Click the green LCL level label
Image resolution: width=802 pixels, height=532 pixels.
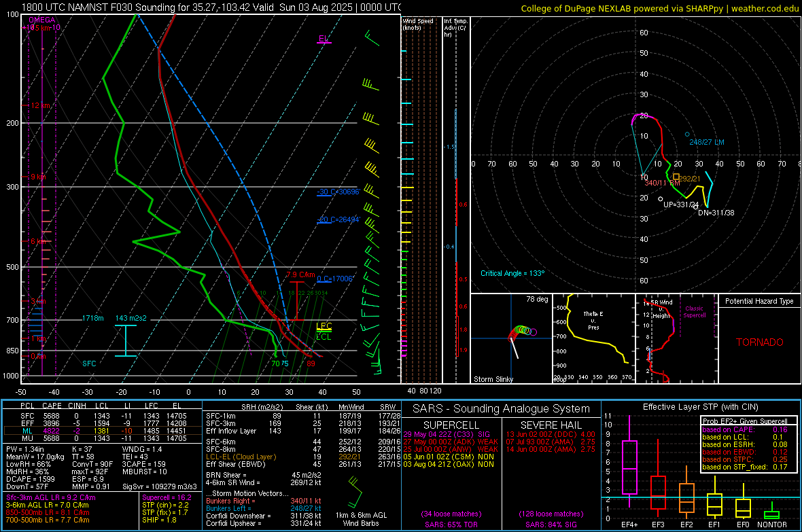click(324, 336)
